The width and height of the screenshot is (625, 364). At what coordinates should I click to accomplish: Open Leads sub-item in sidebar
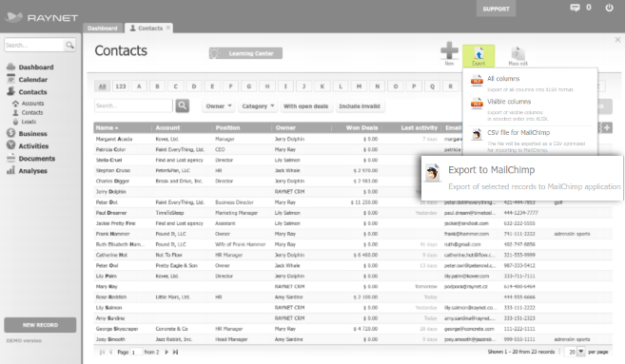tap(29, 122)
